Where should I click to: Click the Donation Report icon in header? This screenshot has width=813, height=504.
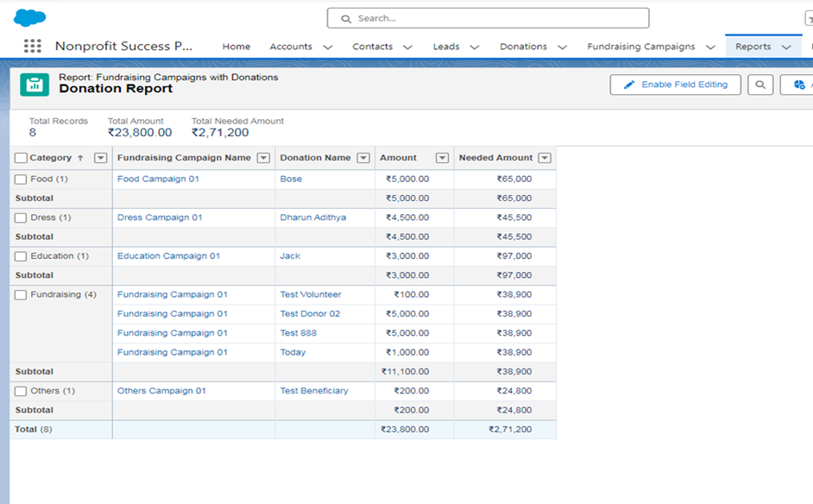coord(35,85)
